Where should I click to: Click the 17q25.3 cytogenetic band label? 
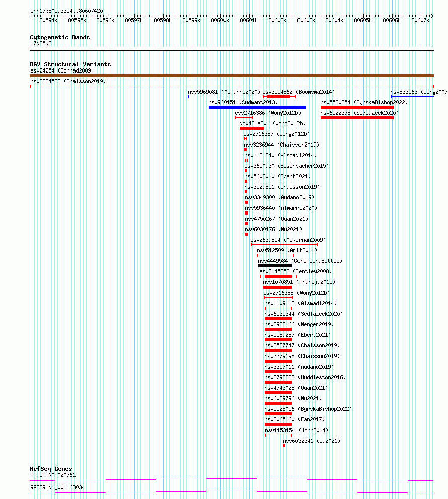tap(41, 43)
